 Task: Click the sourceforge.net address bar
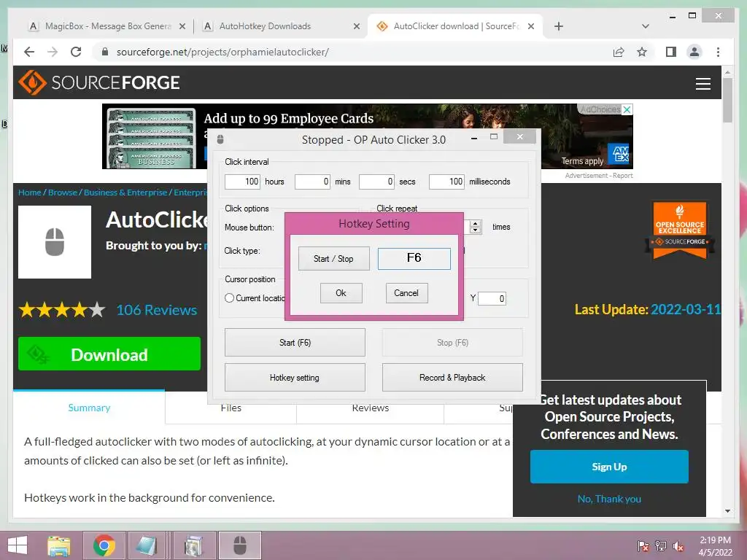coord(222,52)
